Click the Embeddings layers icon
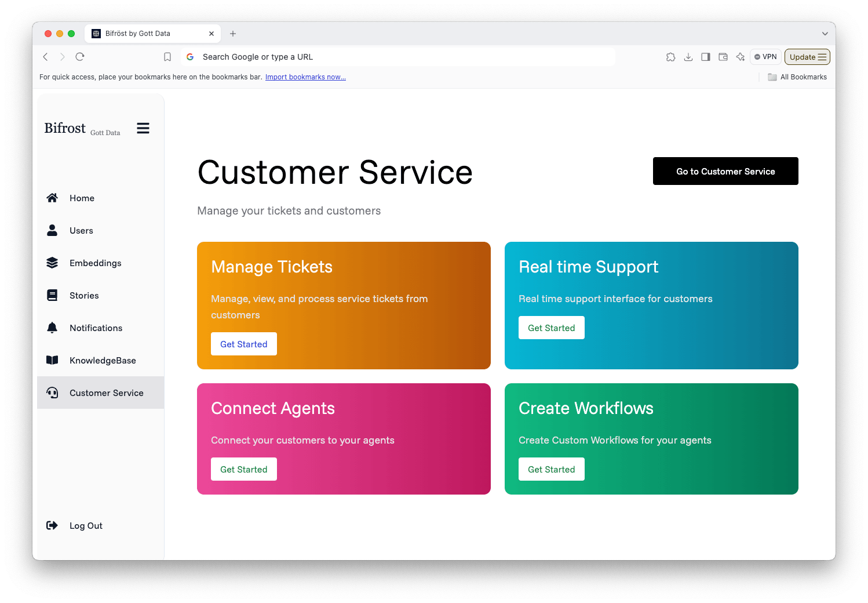868x603 pixels. point(52,263)
